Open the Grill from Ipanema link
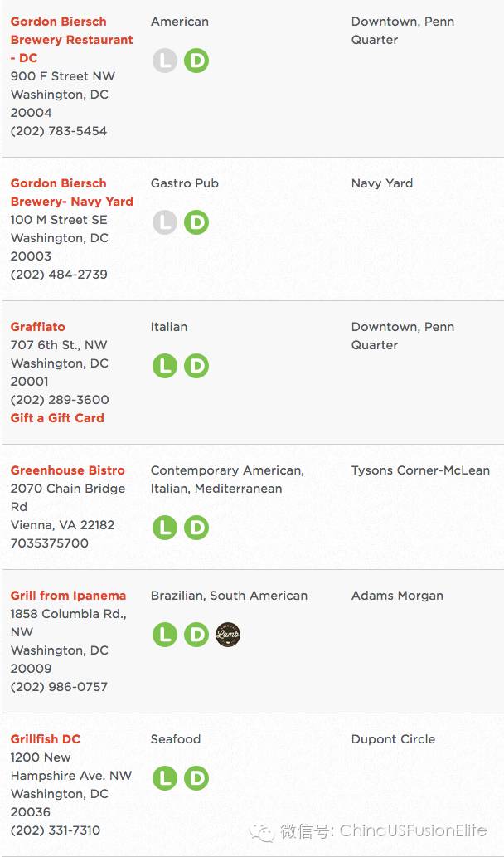 [x=68, y=595]
